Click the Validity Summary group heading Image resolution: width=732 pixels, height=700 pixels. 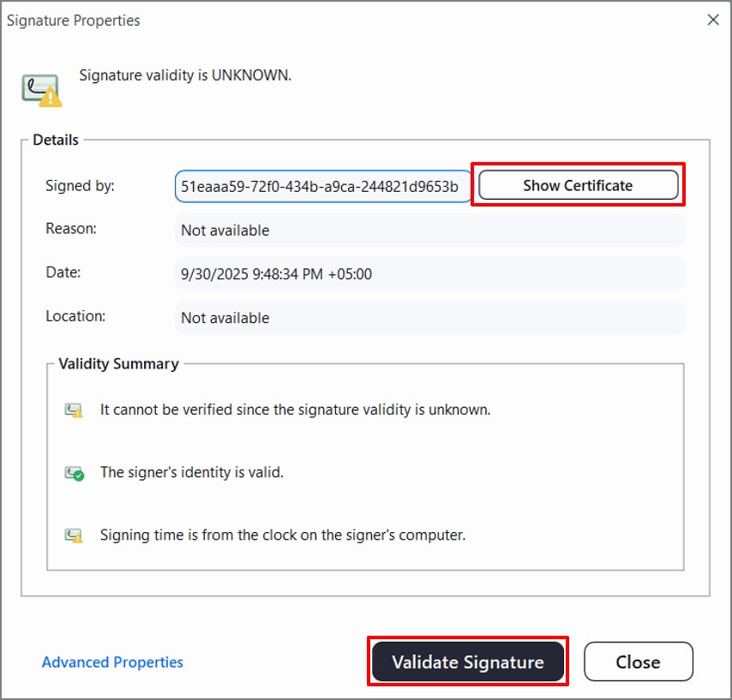[x=118, y=364]
